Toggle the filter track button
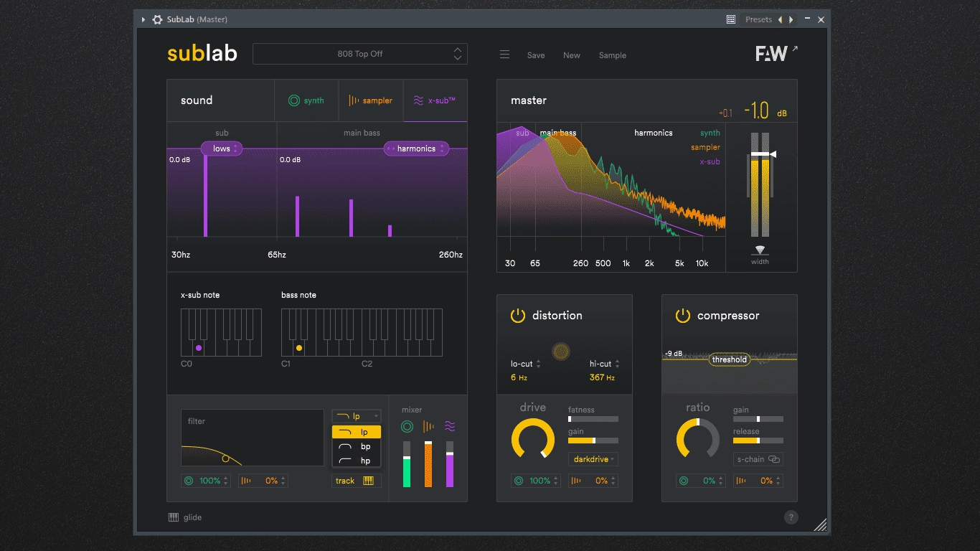This screenshot has height=551, width=980. pos(356,481)
